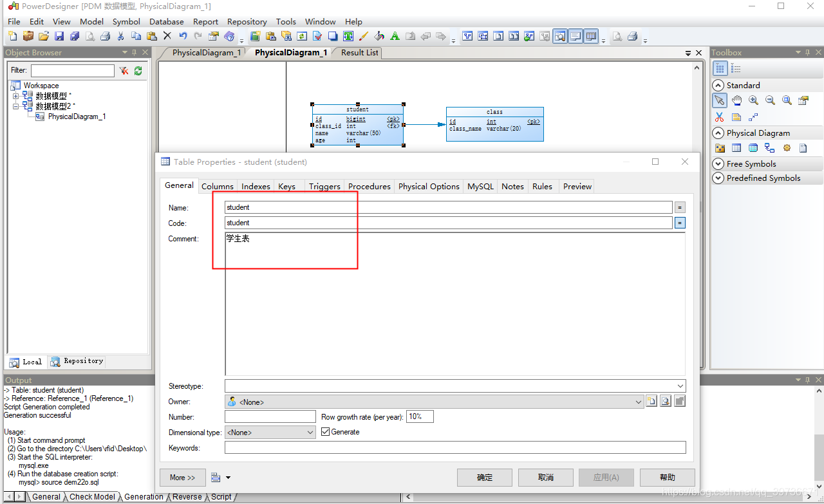This screenshot has width=824, height=504.
Task: Open the dropdown arrow beside dialog menu icon
Action: click(x=228, y=478)
